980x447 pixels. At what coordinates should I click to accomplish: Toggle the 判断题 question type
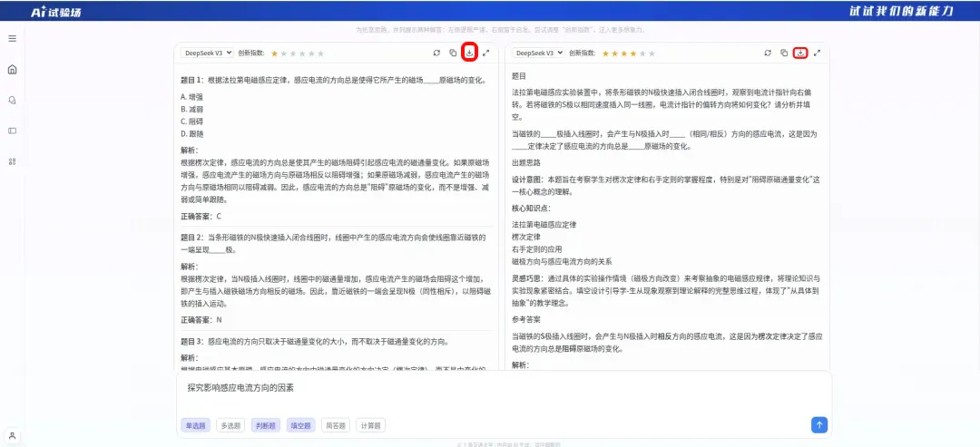pos(266,426)
